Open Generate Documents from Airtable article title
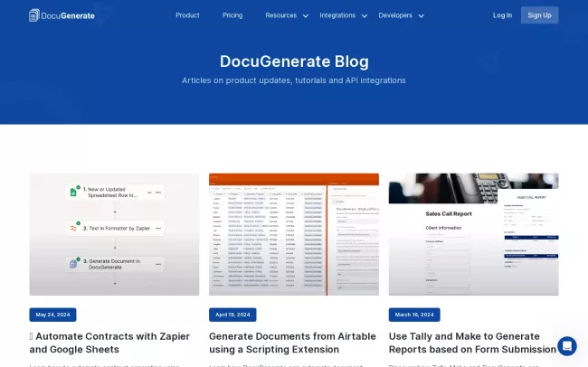588x367 pixels. [292, 343]
